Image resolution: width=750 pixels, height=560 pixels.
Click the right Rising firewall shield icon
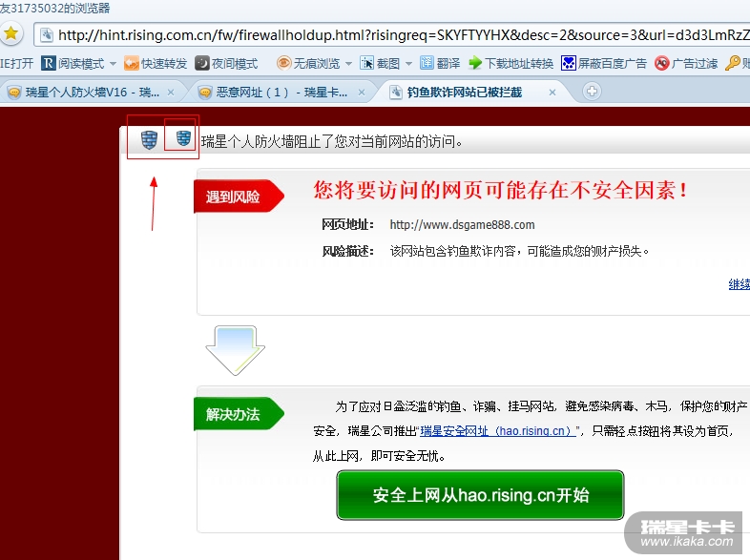pos(183,138)
